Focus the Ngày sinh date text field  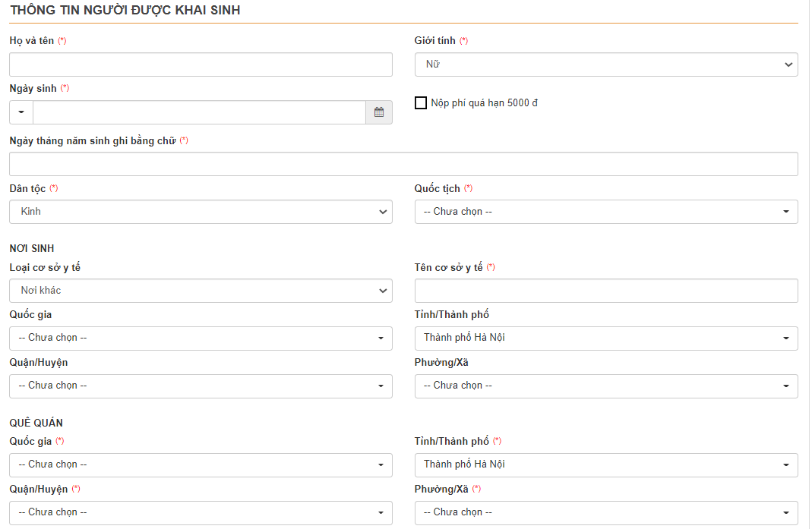pos(199,112)
